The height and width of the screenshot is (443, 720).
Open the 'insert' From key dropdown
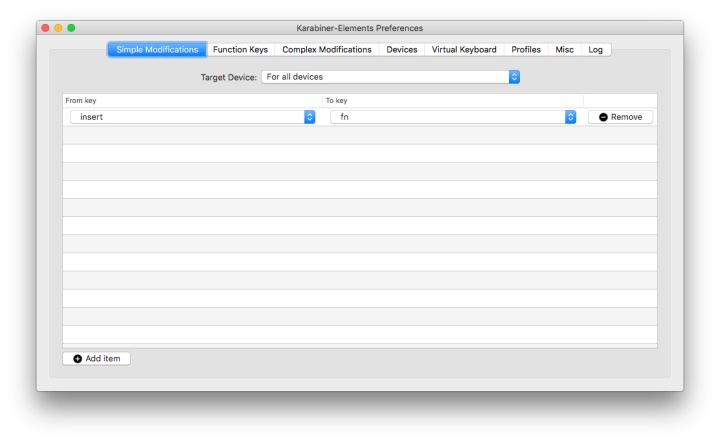tap(192, 117)
